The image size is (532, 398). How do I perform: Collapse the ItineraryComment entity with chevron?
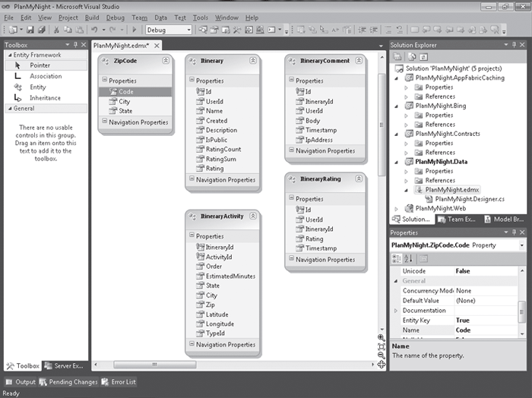pyautogui.click(x=359, y=60)
